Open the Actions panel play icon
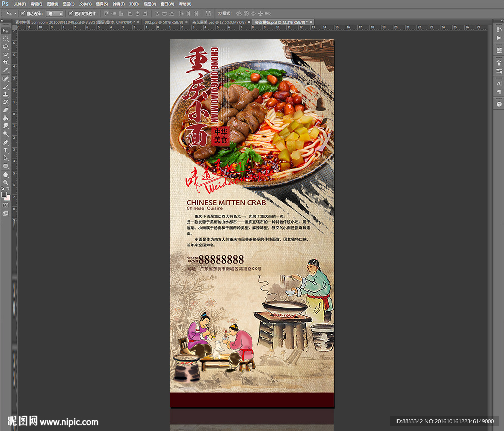504x431 pixels. tap(499, 38)
